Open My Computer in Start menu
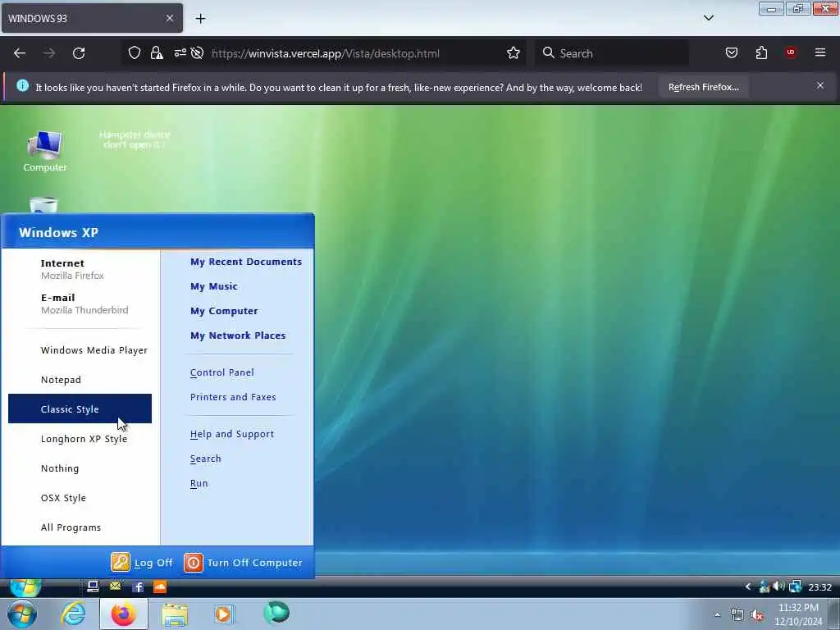The height and width of the screenshot is (630, 840). click(224, 311)
